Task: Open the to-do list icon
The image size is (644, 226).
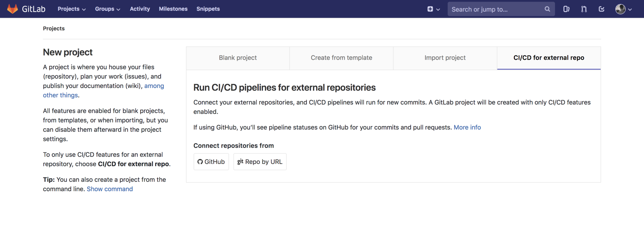Action: point(601,9)
